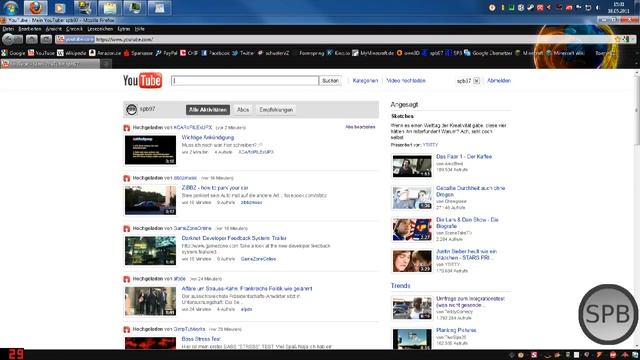Image resolution: width=640 pixels, height=360 pixels.
Task: Click the Suchen search button
Action: [330, 81]
